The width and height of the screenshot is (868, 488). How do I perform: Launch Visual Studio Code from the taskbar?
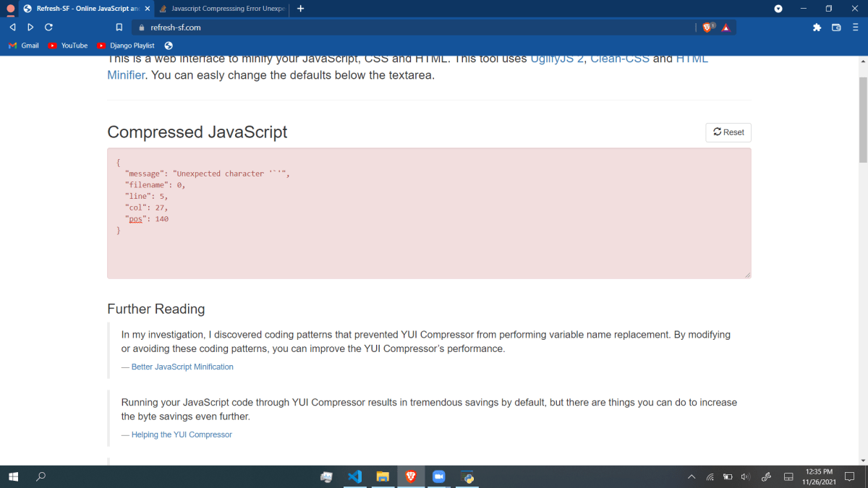tap(354, 476)
